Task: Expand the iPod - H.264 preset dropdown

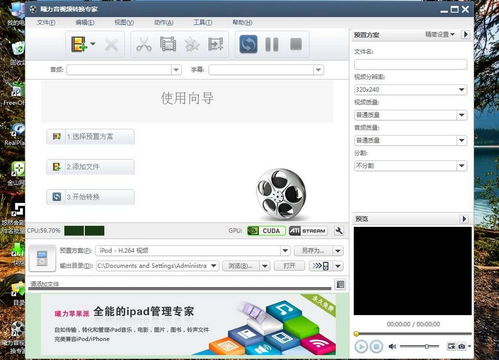Action: tap(285, 251)
